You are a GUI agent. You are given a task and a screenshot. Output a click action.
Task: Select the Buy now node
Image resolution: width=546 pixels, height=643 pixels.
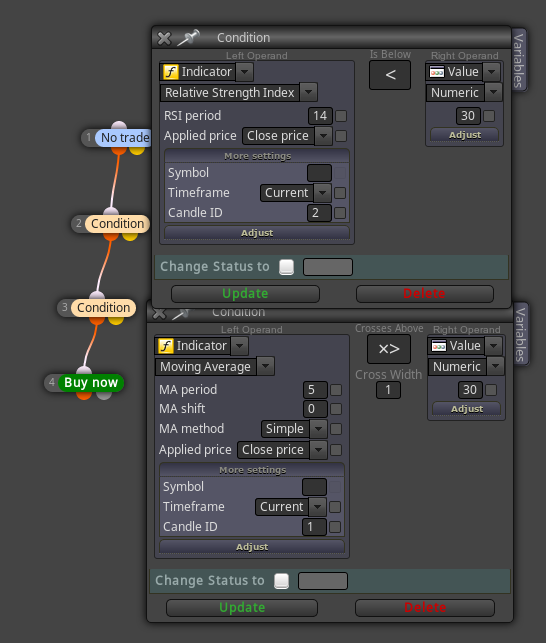click(x=91, y=383)
